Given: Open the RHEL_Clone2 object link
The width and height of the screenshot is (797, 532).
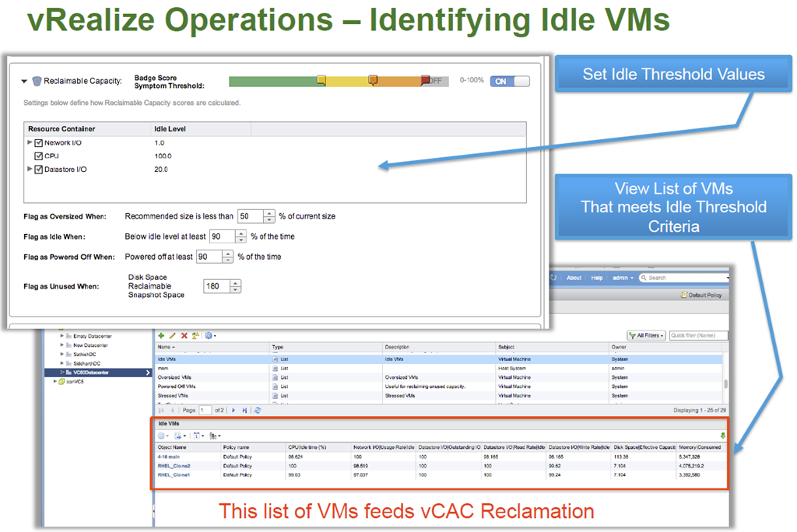Looking at the screenshot, I should pos(174,465).
